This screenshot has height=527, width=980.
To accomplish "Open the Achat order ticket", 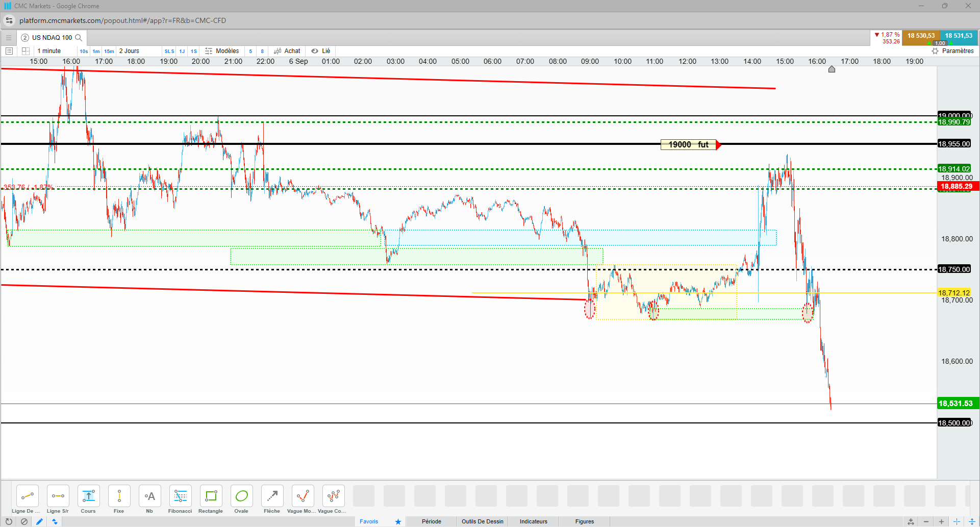I will (287, 51).
